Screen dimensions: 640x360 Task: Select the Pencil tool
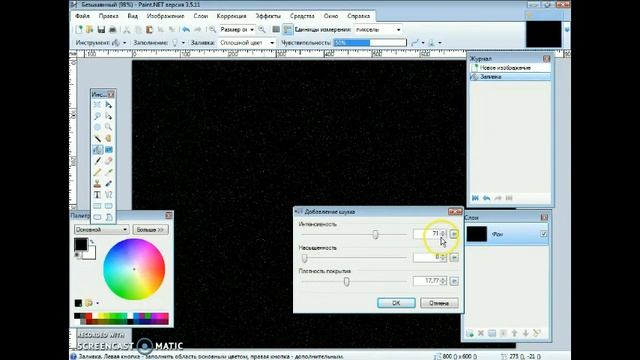pyautogui.click(x=97, y=172)
